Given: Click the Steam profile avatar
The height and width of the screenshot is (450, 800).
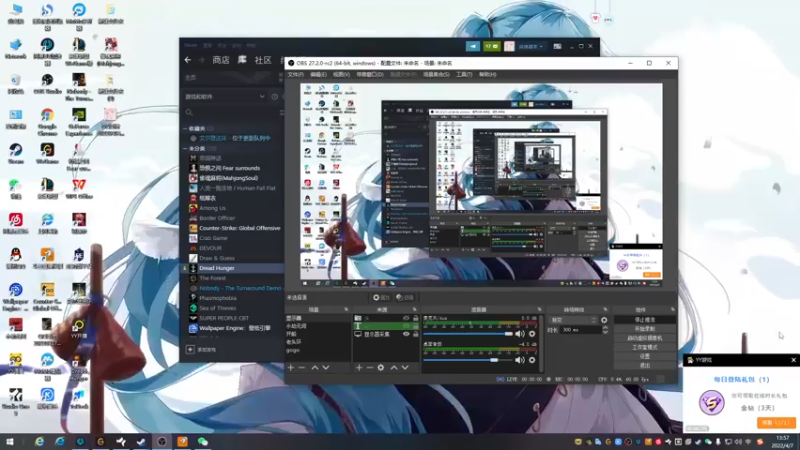Looking at the screenshot, I should point(509,46).
